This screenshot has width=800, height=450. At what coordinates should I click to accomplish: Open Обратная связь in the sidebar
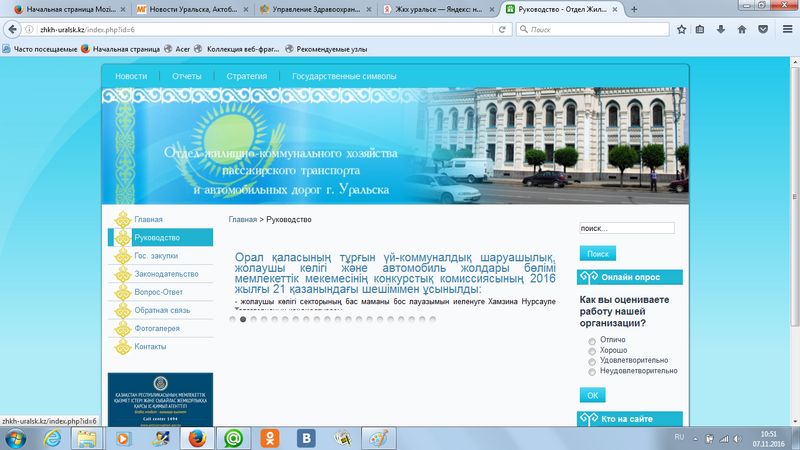(x=160, y=310)
